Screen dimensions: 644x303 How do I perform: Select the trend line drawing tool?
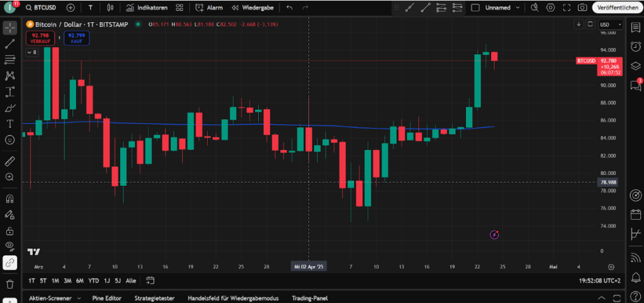(x=10, y=44)
